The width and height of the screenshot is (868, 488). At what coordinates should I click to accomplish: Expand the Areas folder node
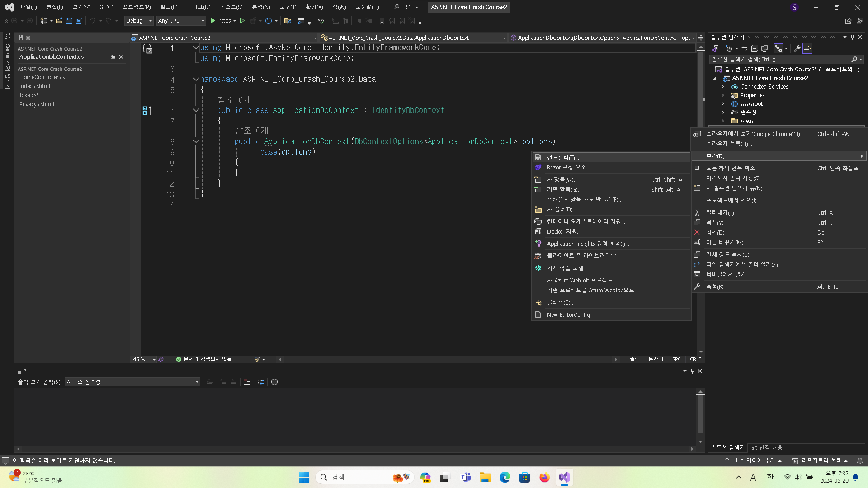[x=722, y=121]
